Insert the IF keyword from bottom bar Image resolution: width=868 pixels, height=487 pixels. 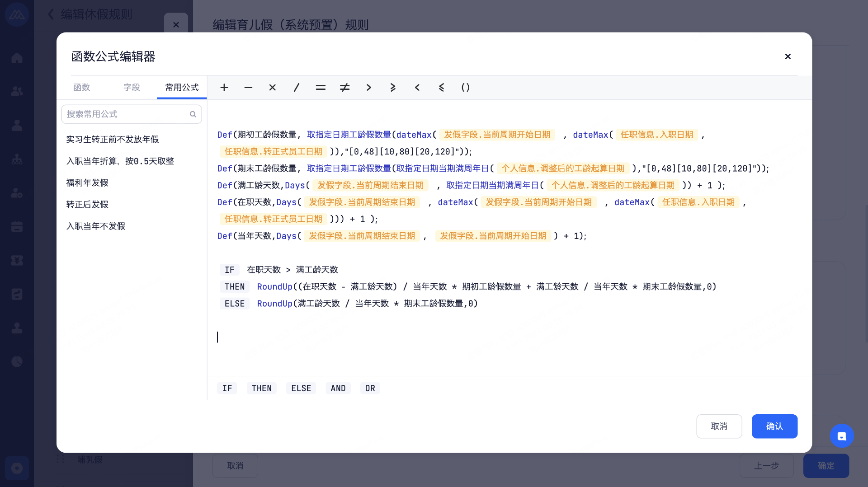[x=227, y=389]
